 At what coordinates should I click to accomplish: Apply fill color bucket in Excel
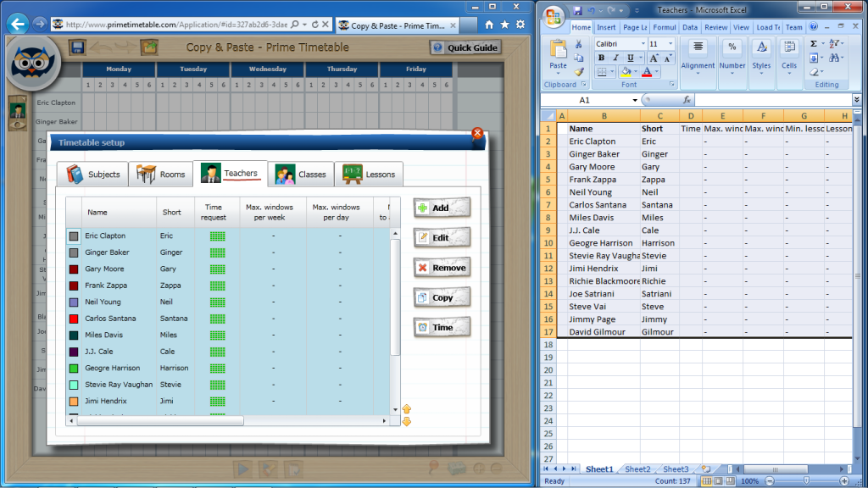click(626, 71)
